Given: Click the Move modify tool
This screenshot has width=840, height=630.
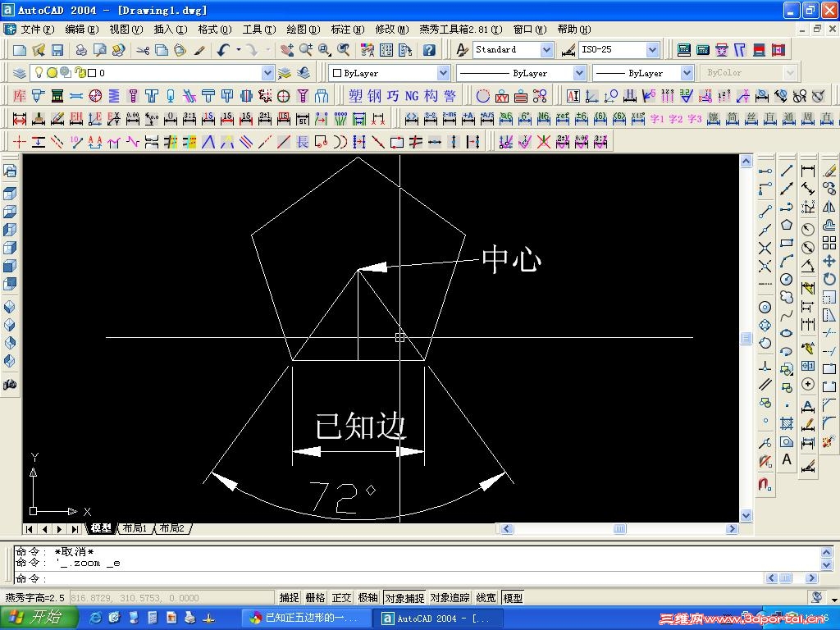Looking at the screenshot, I should pyautogui.click(x=829, y=261).
